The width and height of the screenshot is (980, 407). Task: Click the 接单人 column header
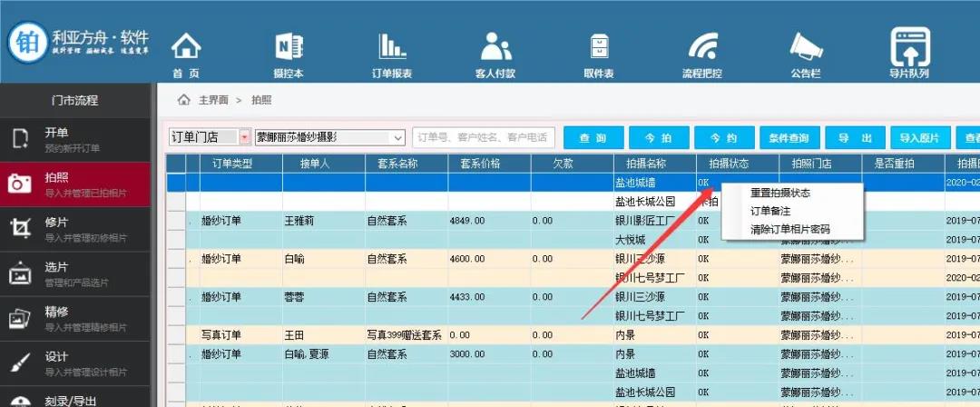[x=324, y=164]
